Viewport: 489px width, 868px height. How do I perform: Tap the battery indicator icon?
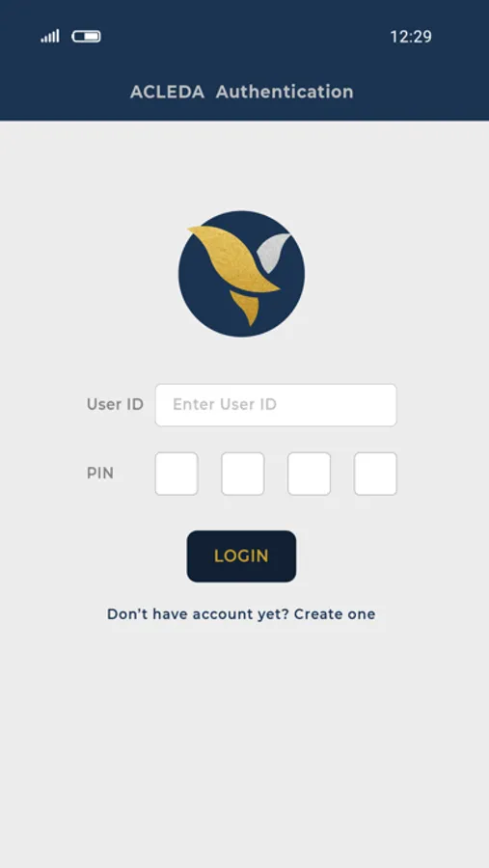coord(87,37)
